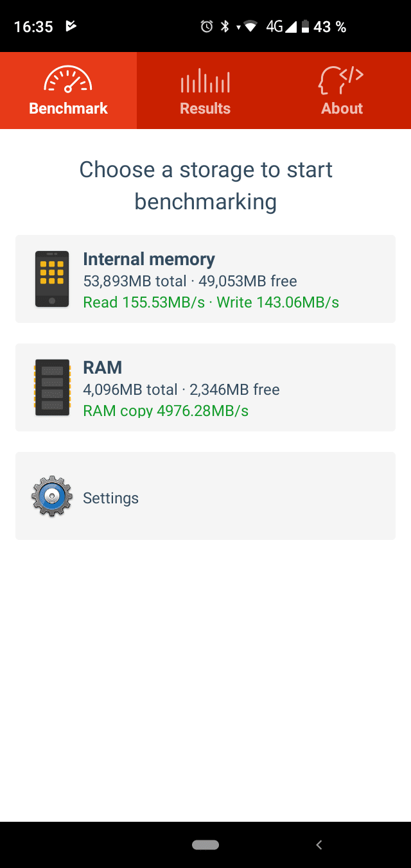Tap the battery indicator icon
The height and width of the screenshot is (868, 411).
pos(306,26)
